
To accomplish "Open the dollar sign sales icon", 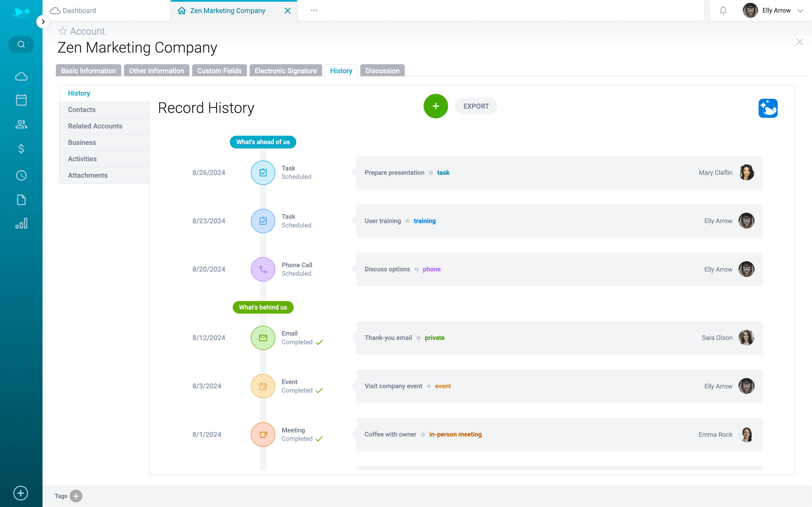I will tap(21, 148).
